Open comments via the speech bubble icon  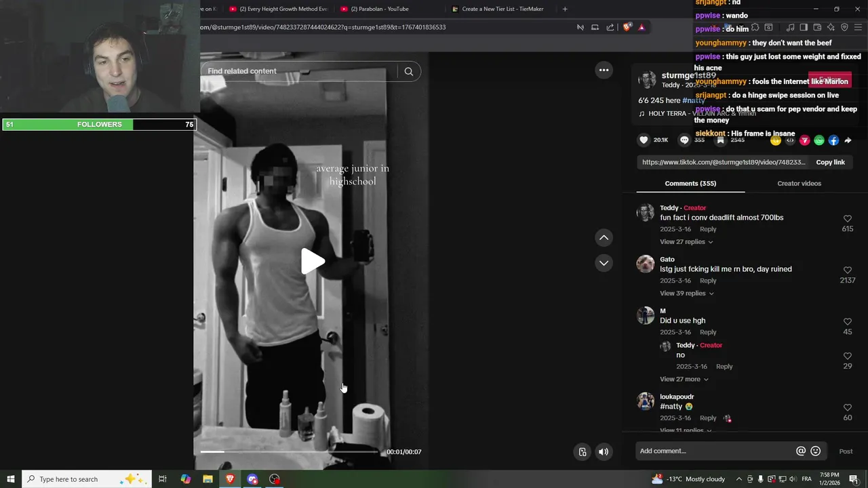click(684, 140)
